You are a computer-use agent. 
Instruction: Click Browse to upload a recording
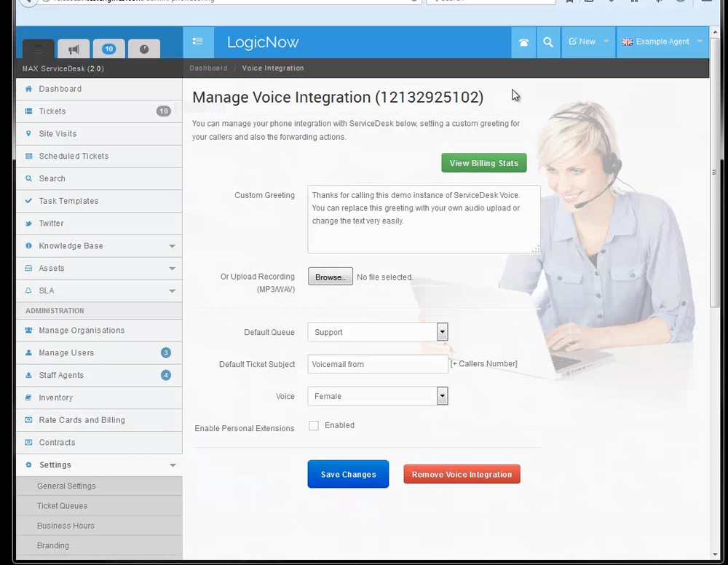(x=330, y=277)
